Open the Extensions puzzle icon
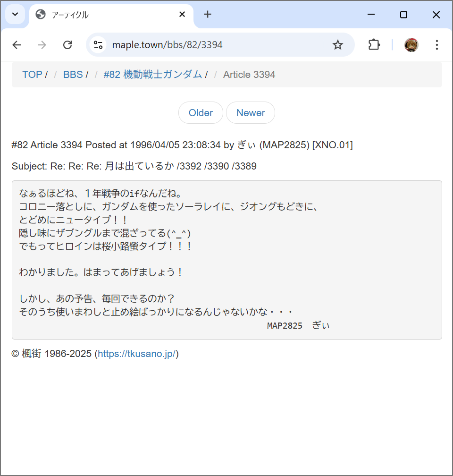Viewport: 453px width, 476px height. 374,45
